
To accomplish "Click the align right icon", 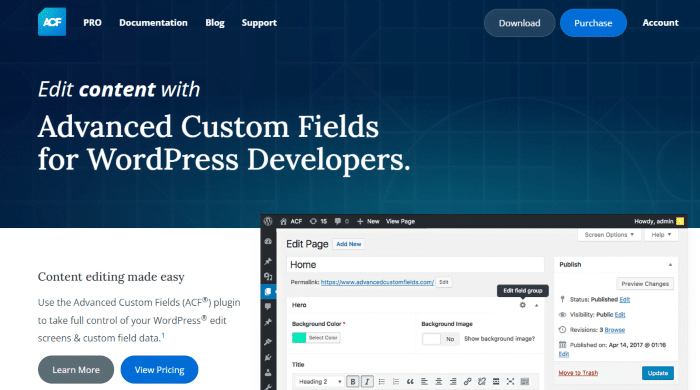I will click(x=453, y=382).
